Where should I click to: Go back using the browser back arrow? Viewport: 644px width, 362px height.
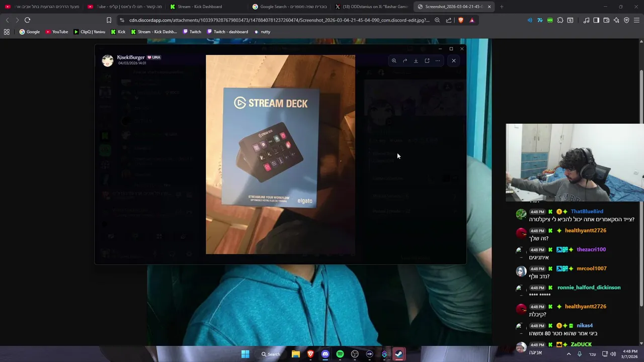pyautogui.click(x=7, y=20)
